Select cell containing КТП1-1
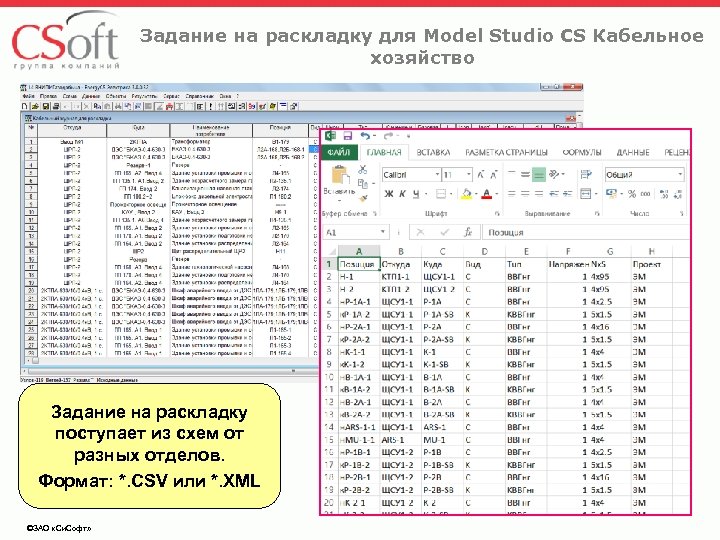 400,277
